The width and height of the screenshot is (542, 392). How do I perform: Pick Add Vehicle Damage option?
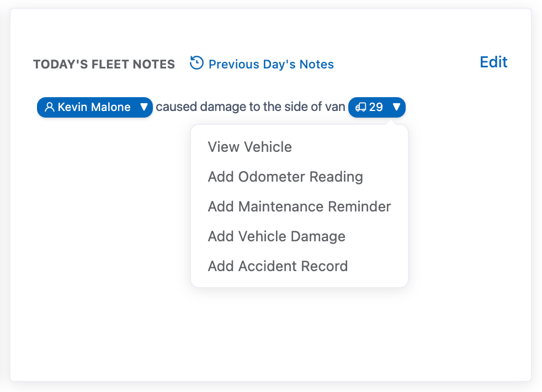(x=277, y=236)
